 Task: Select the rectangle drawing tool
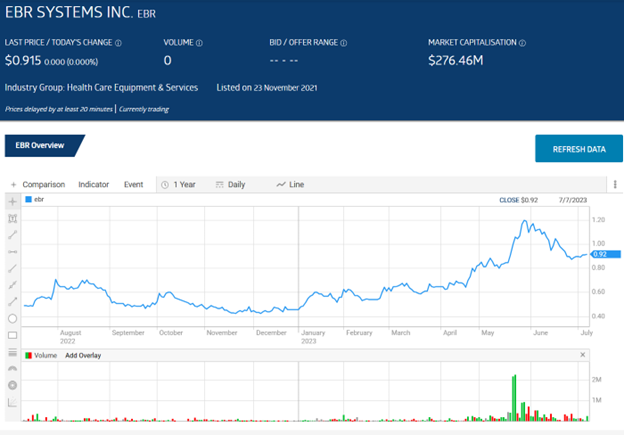[x=13, y=336]
